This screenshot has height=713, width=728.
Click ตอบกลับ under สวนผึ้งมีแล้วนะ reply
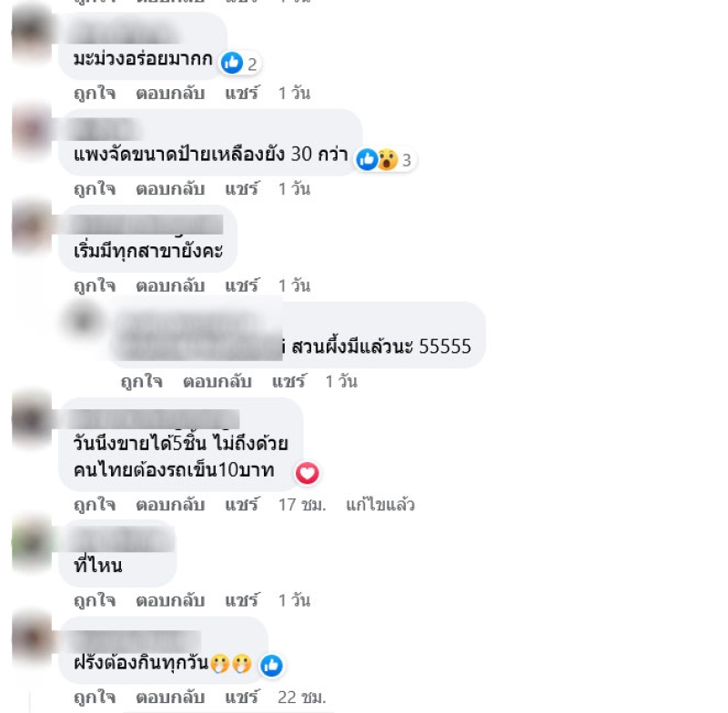pos(217,382)
